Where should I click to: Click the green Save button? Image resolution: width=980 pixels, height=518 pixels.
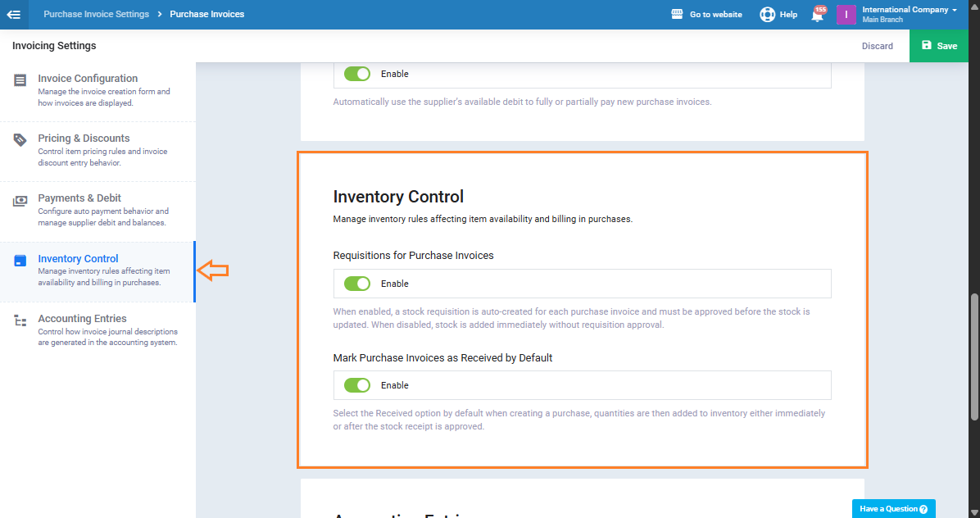click(938, 46)
